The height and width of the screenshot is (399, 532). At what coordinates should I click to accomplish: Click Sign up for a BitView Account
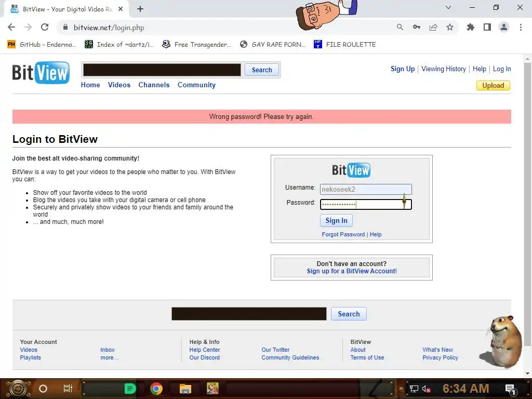[352, 271]
